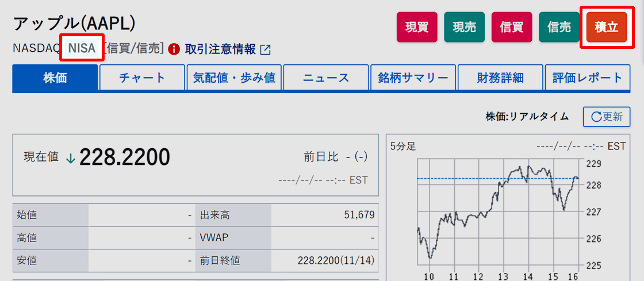The image size is (644, 281).
Task: Click the NISA label
Action: 82,49
